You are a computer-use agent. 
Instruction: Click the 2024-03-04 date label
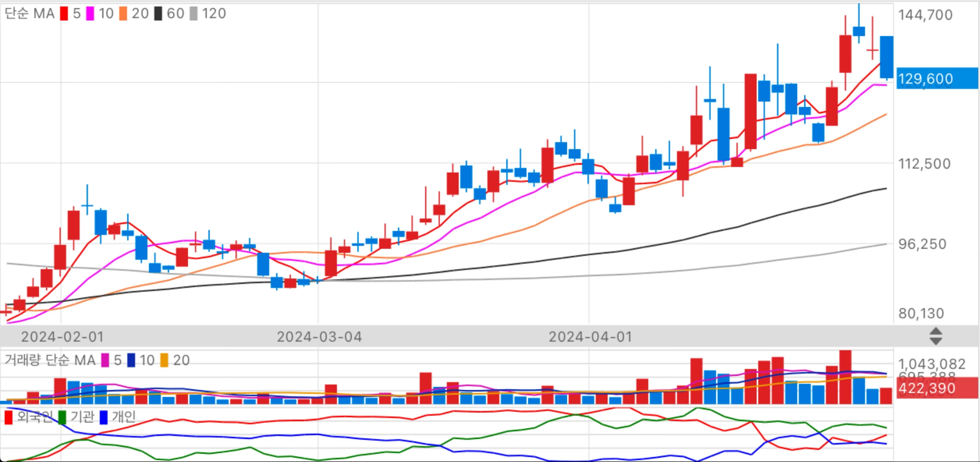[319, 337]
